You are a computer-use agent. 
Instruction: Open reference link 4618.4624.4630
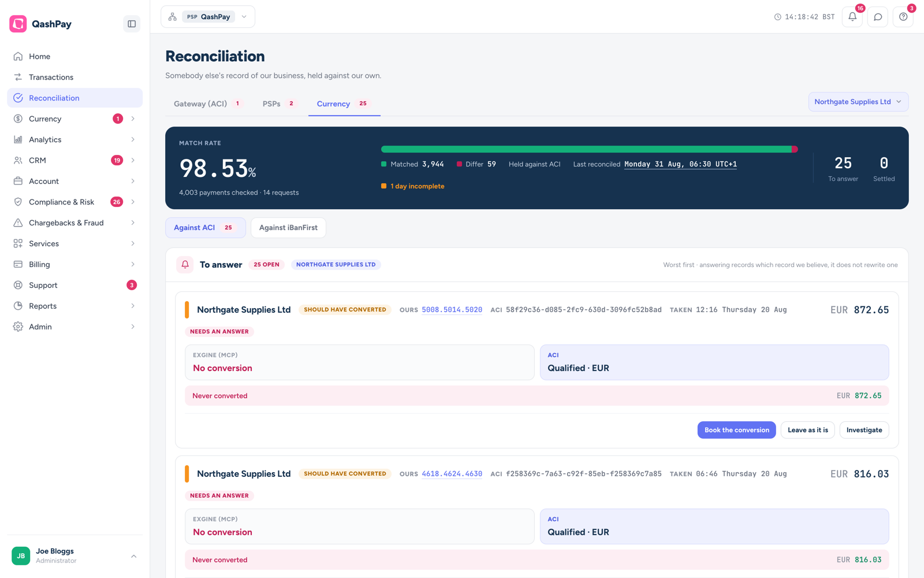coord(452,474)
